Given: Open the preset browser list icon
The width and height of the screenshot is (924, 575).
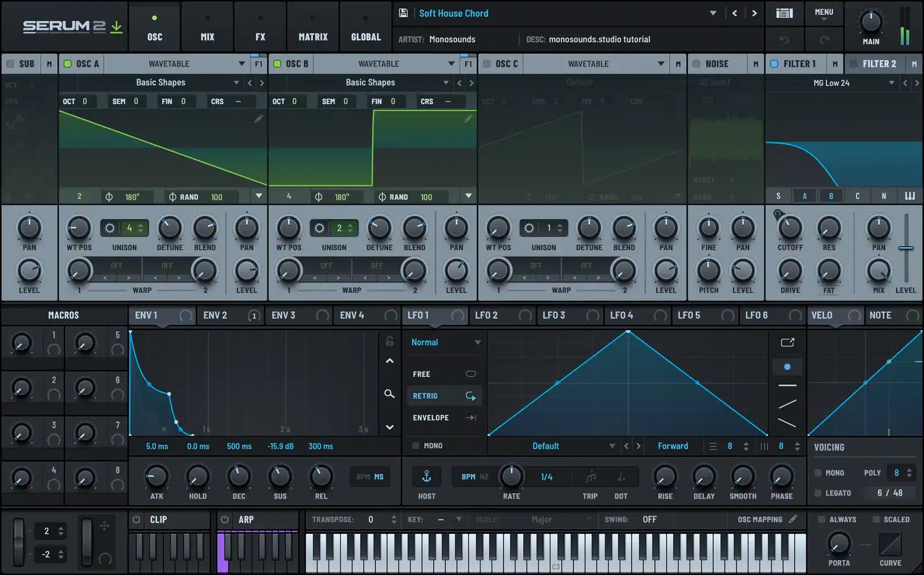Looking at the screenshot, I should pos(784,13).
